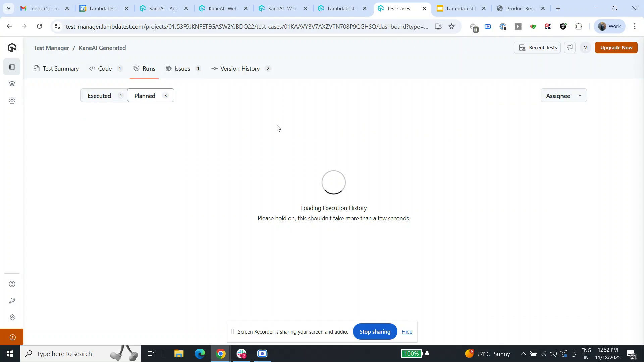Image resolution: width=644 pixels, height=362 pixels.
Task: Click the key icon in lower sidebar
Action: coord(12,301)
